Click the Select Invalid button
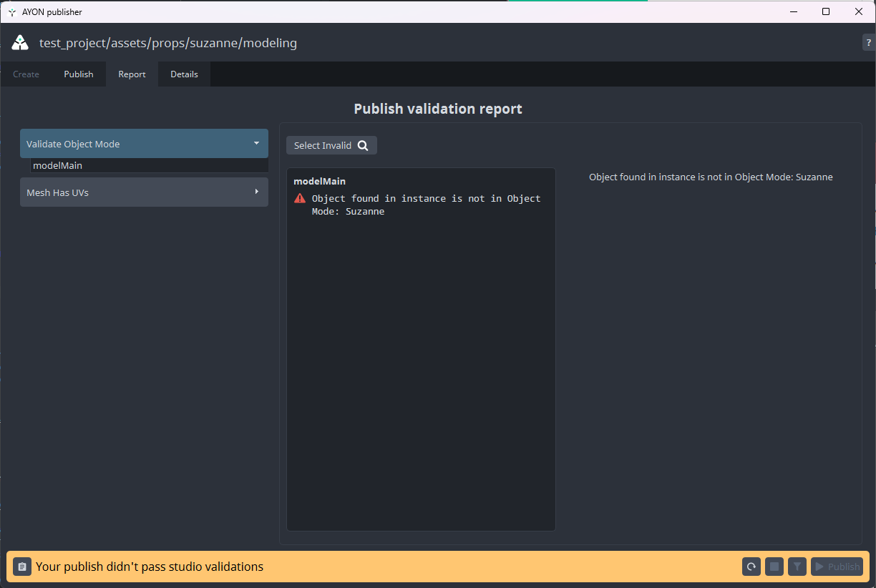The image size is (876, 588). pos(331,145)
